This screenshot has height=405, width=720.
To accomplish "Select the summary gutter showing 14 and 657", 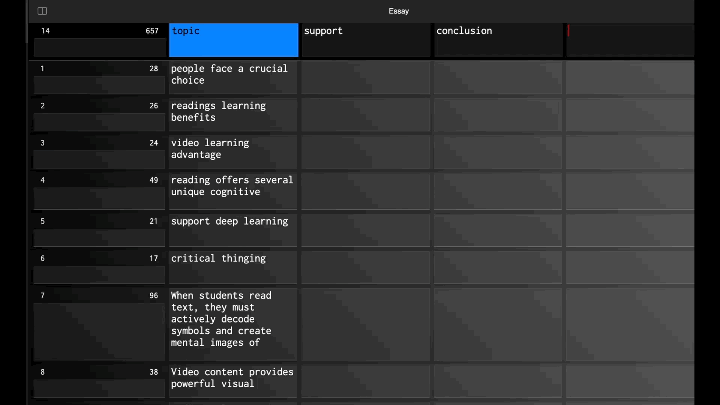I will (99, 40).
